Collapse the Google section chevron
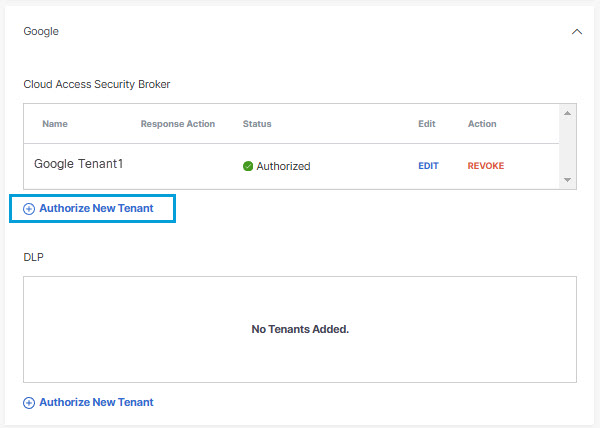The image size is (600, 428). [x=577, y=32]
